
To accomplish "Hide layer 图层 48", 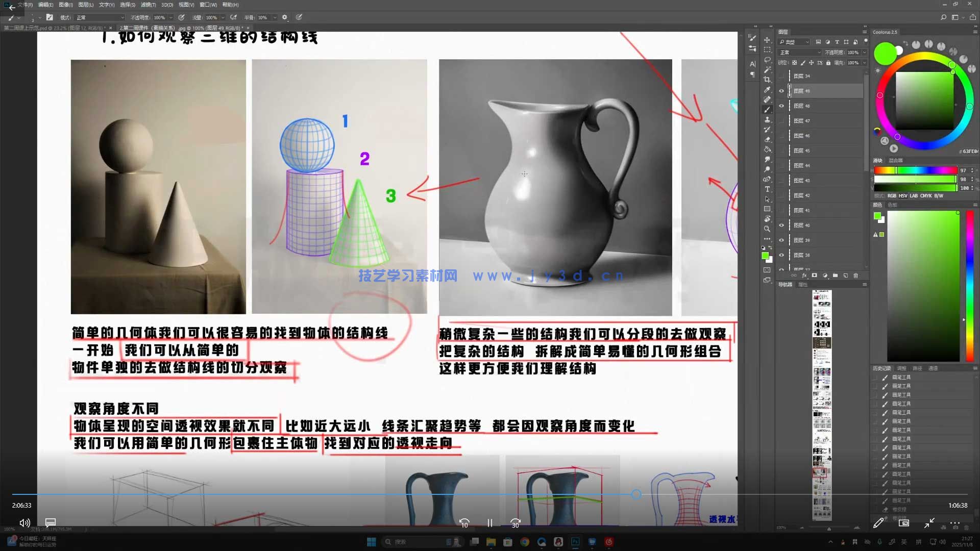I will (x=781, y=106).
